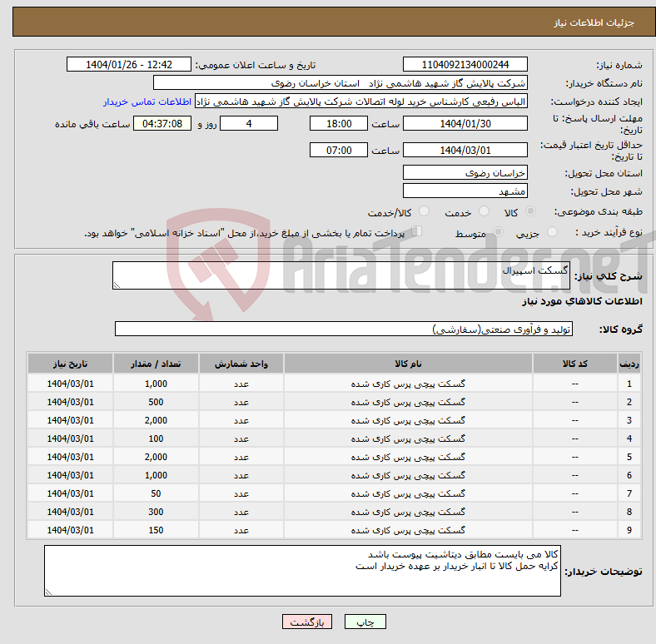Click quantity 2,000 in row 3
The image size is (656, 644).
[x=156, y=420]
